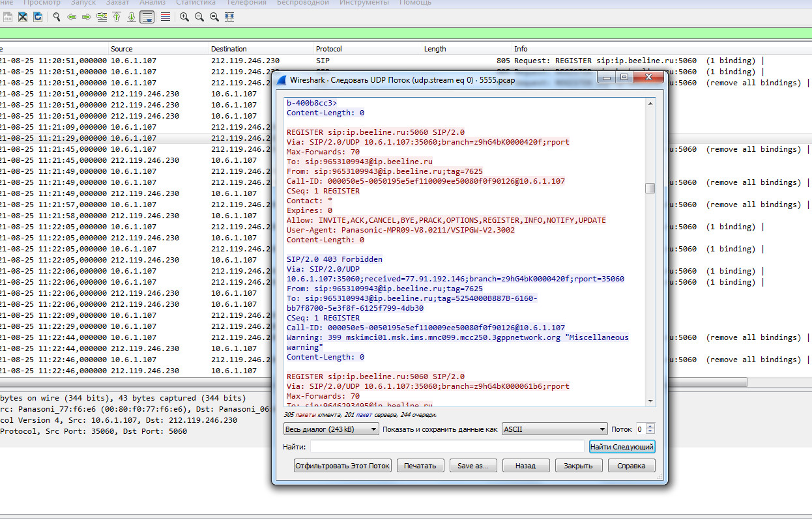The height and width of the screenshot is (525, 812).
Task: Go to next packet green arrow
Action: [87, 17]
